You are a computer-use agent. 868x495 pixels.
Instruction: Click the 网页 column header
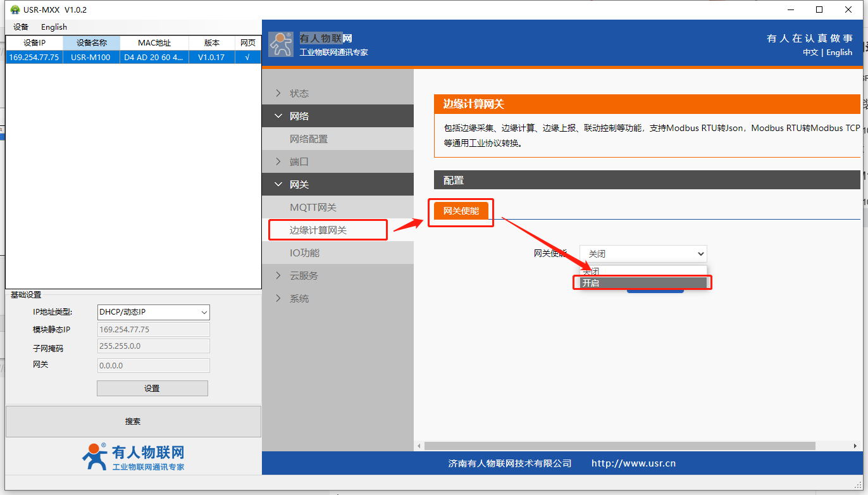pos(247,43)
